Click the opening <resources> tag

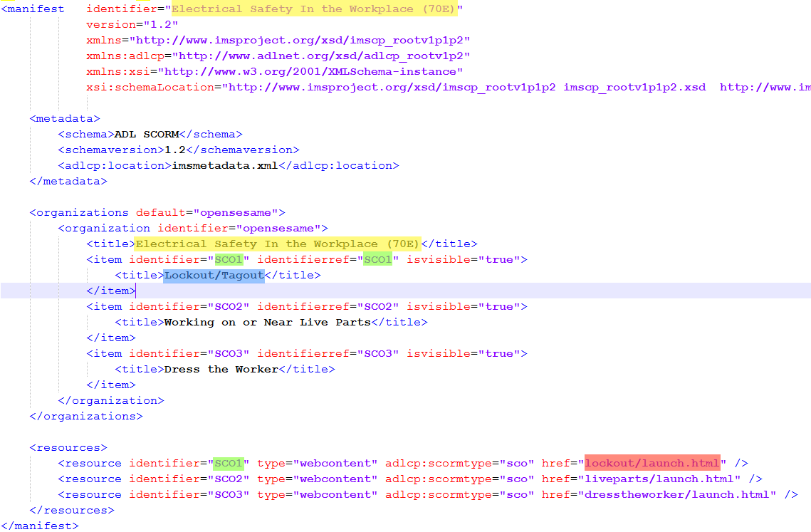click(x=68, y=448)
